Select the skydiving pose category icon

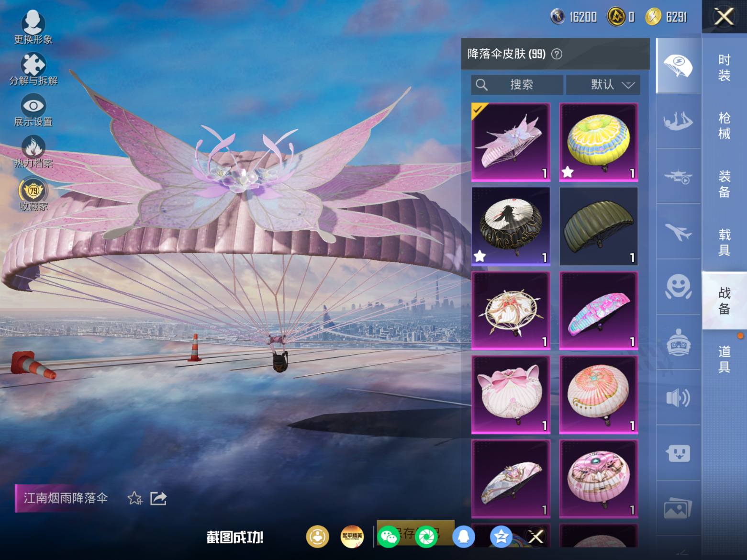point(678,121)
